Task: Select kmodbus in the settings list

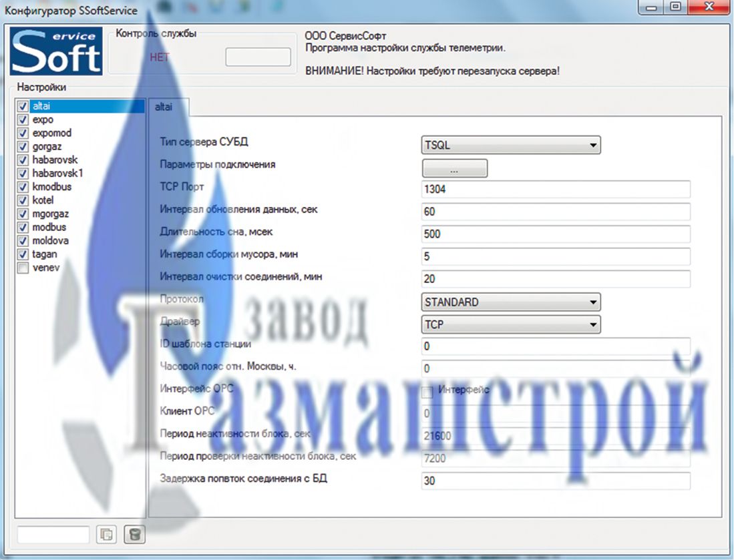Action: click(x=52, y=187)
